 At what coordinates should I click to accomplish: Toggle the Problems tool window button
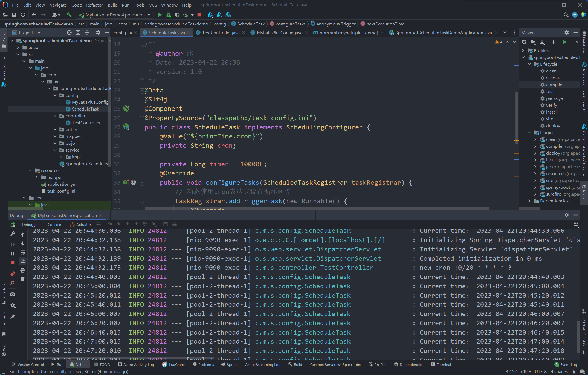[x=203, y=365]
